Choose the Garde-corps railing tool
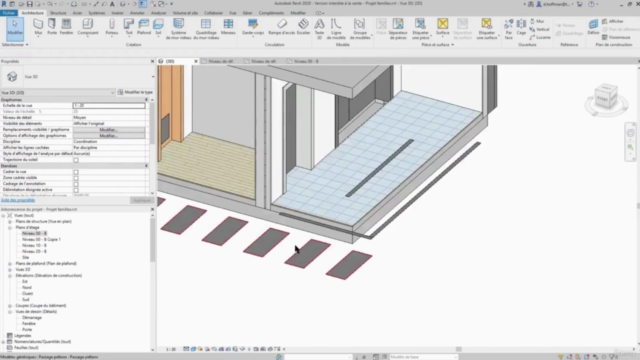The height and width of the screenshot is (360, 640). point(253,27)
